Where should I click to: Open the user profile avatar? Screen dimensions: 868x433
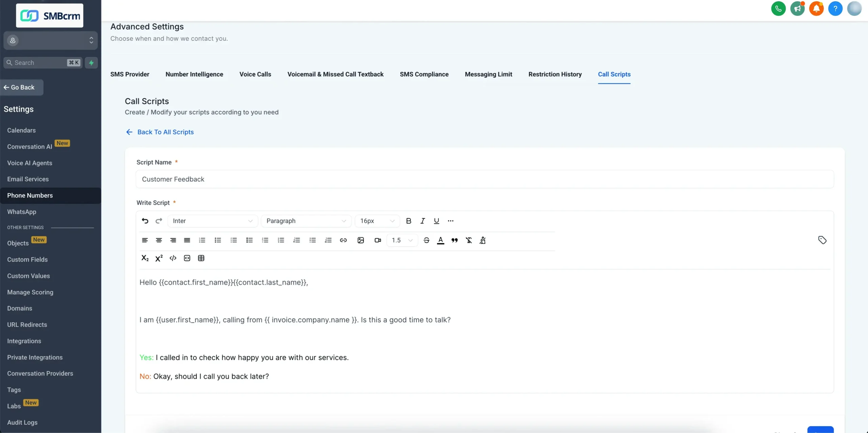[854, 8]
